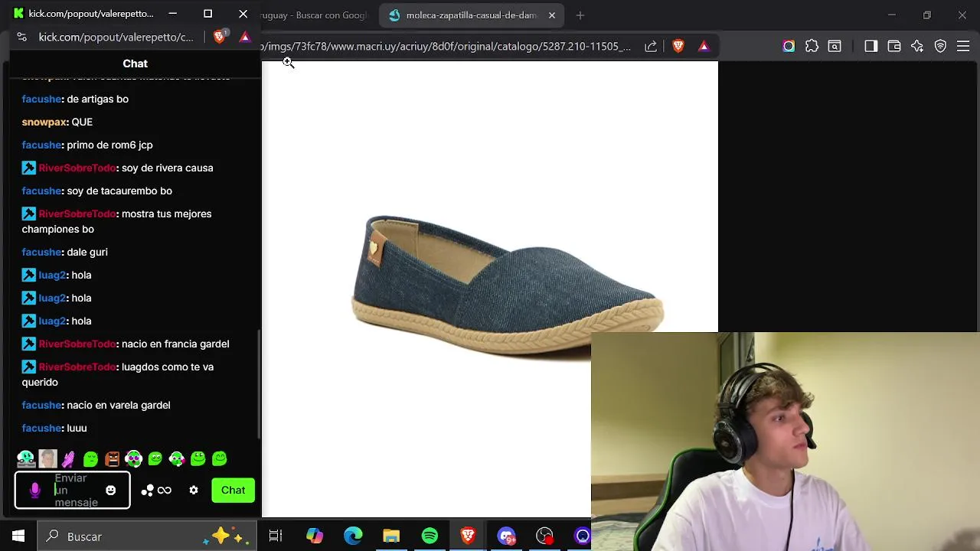This screenshot has width=980, height=551.
Task: Open Brave VPN shield icon
Action: click(941, 47)
